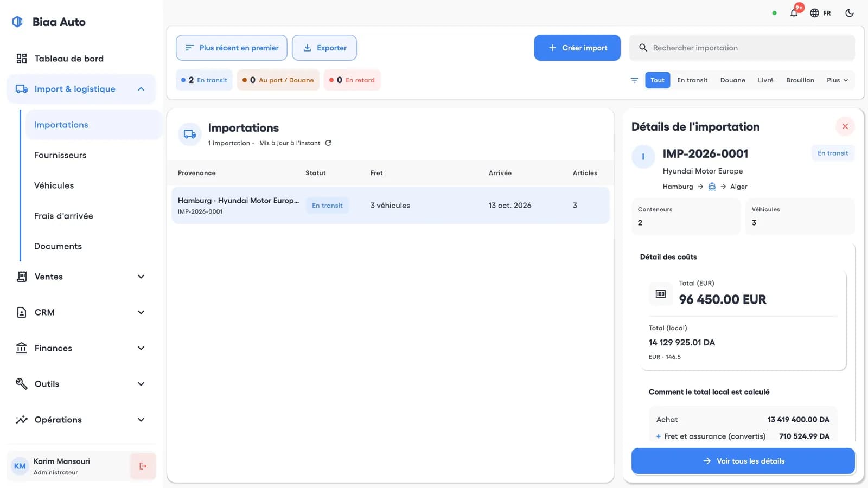The image size is (868, 488).
Task: Open the FR language selector
Action: click(x=820, y=13)
